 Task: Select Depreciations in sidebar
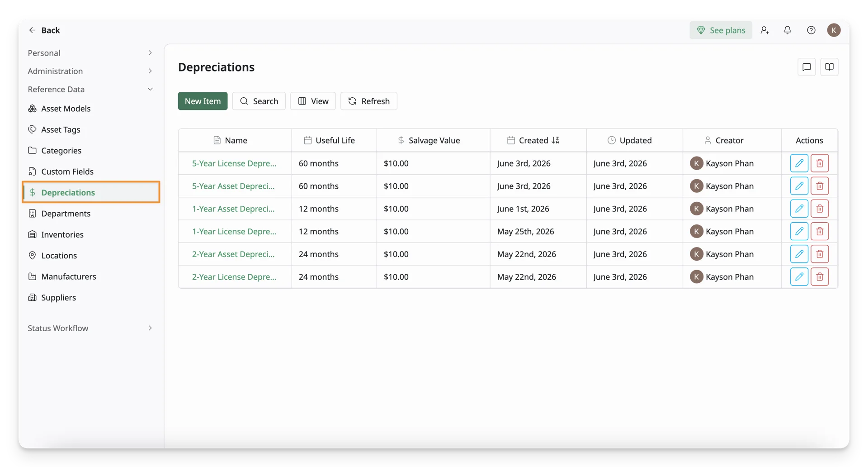click(x=90, y=192)
